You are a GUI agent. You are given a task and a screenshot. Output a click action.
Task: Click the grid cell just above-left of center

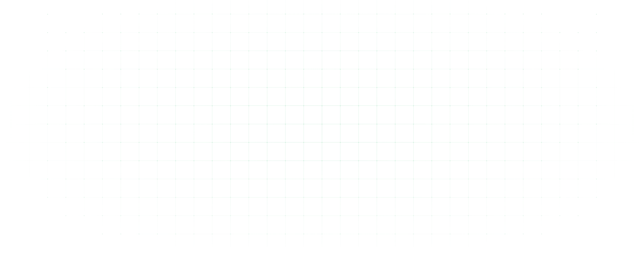click(313, 115)
